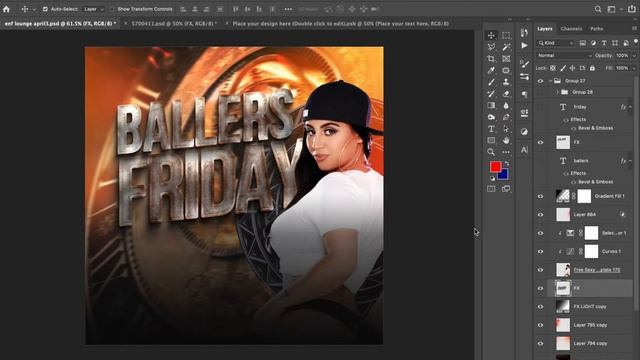Go to Photoshop Home screen
This screenshot has width=640, height=360.
tap(6, 9)
